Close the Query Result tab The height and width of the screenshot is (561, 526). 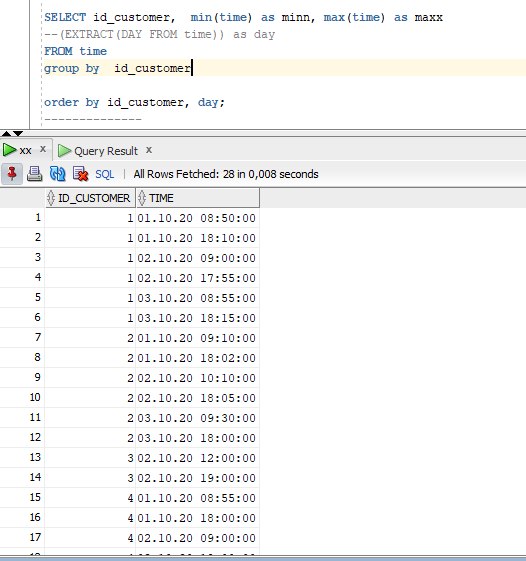point(149,150)
